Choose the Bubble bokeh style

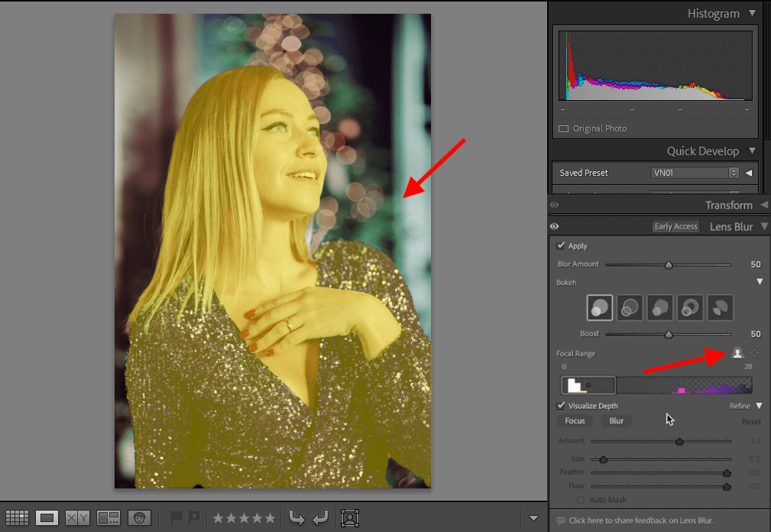(x=630, y=308)
